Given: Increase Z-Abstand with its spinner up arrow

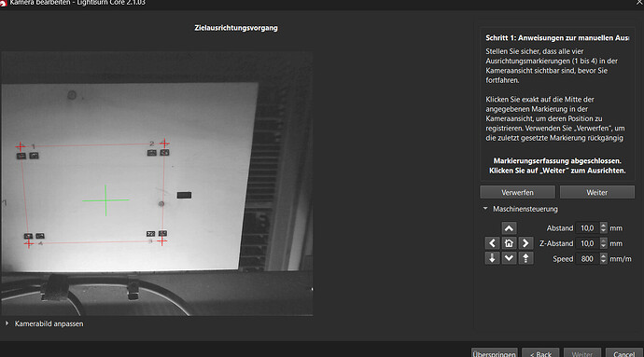Looking at the screenshot, I should 603,240.
